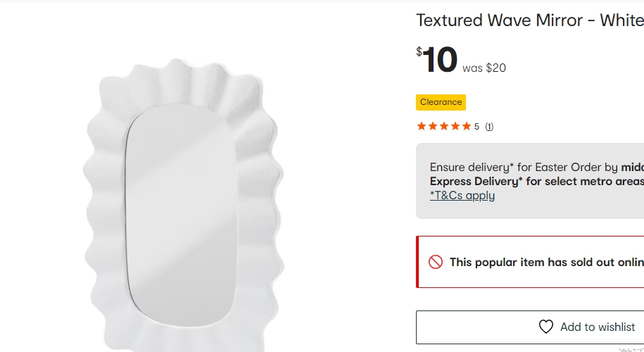
Task: Open the *T&Cs apply link
Action: [x=462, y=195]
